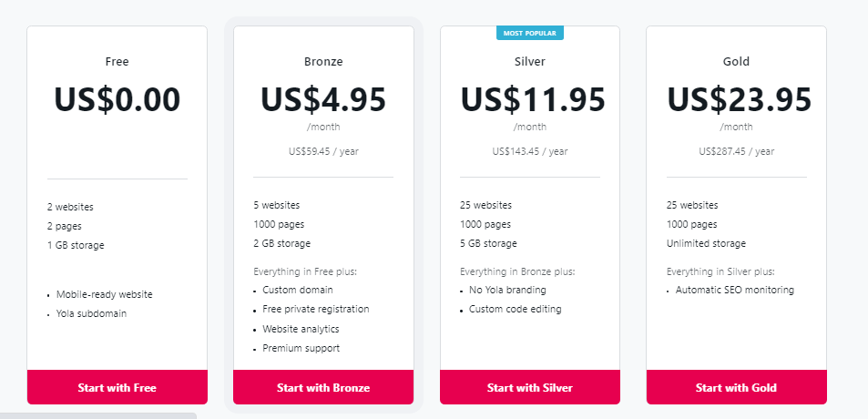
Task: Click the No Yola branding feature
Action: point(507,290)
